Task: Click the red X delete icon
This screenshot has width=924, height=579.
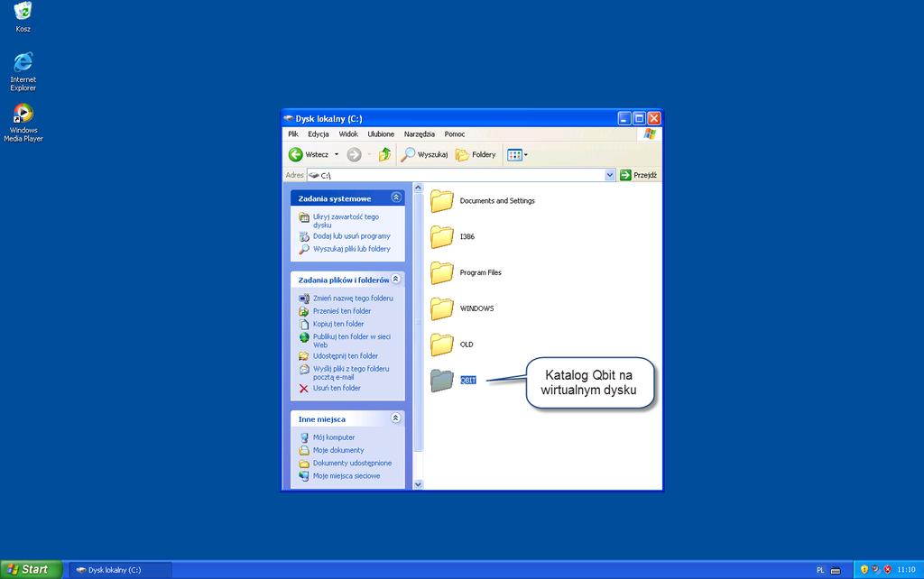Action: click(303, 388)
